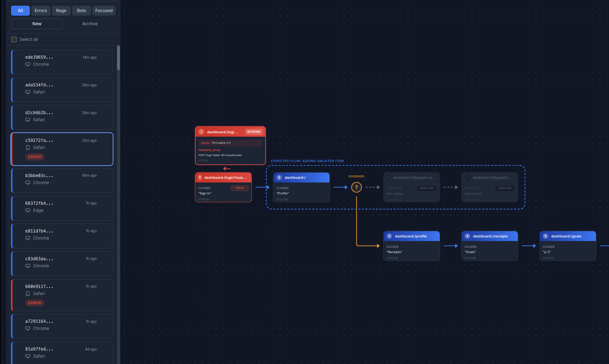
Task: Click the mobile phone icon on the 660e9117 Safari session
Action: click(28, 294)
